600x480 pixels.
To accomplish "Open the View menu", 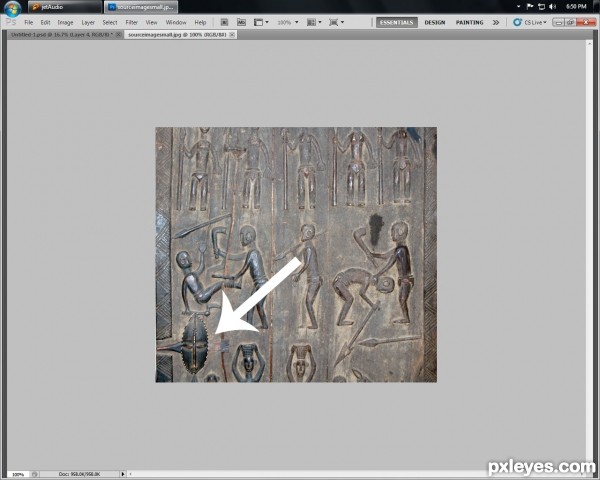I will 152,23.
